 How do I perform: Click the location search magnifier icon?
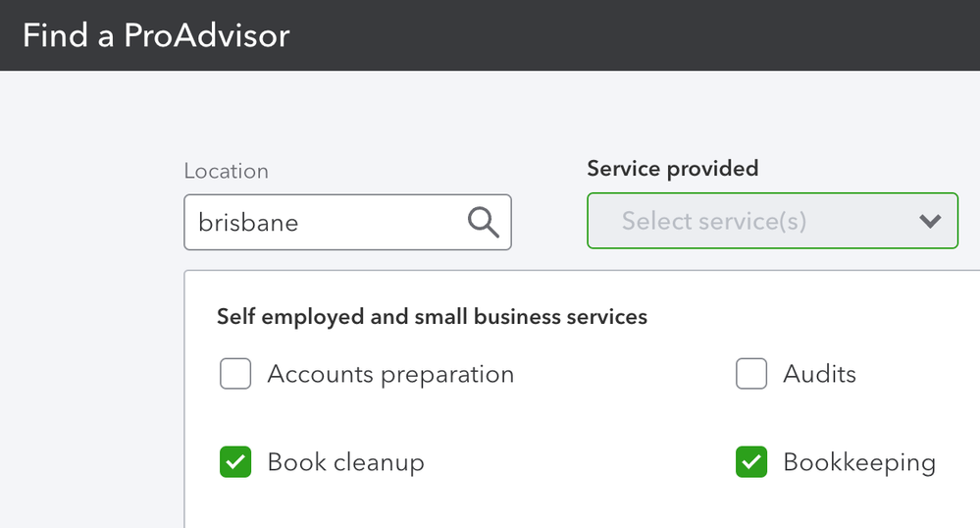(x=483, y=222)
